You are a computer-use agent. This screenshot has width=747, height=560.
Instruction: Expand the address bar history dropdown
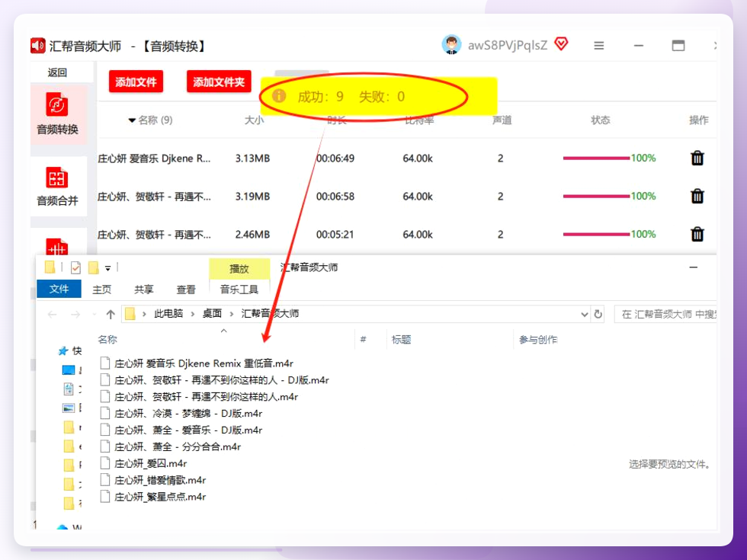pos(585,314)
